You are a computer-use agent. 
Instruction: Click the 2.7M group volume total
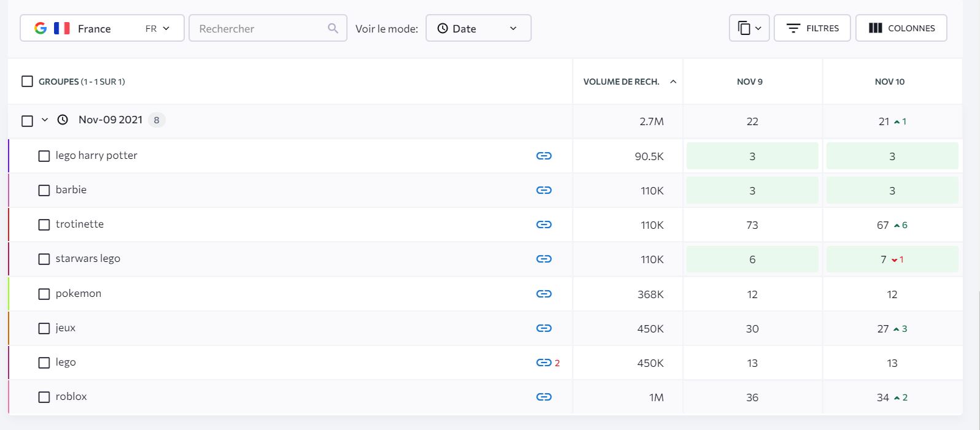[651, 121]
